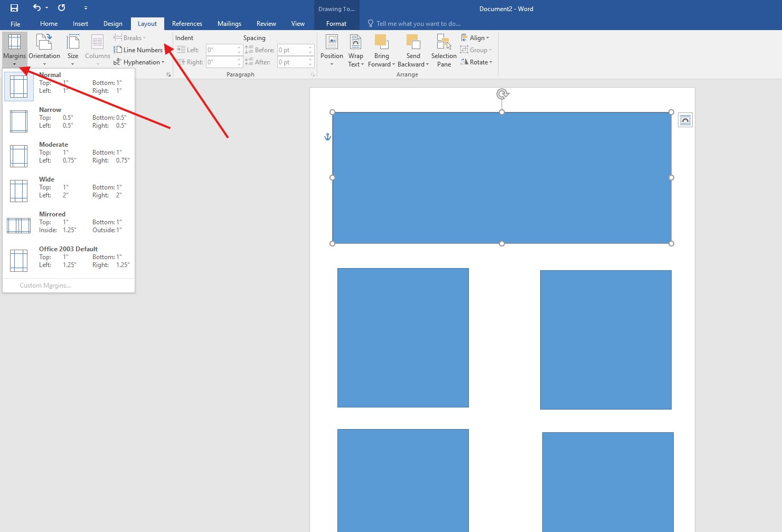Image resolution: width=782 pixels, height=532 pixels.
Task: Open the Position object menu
Action: point(332,50)
